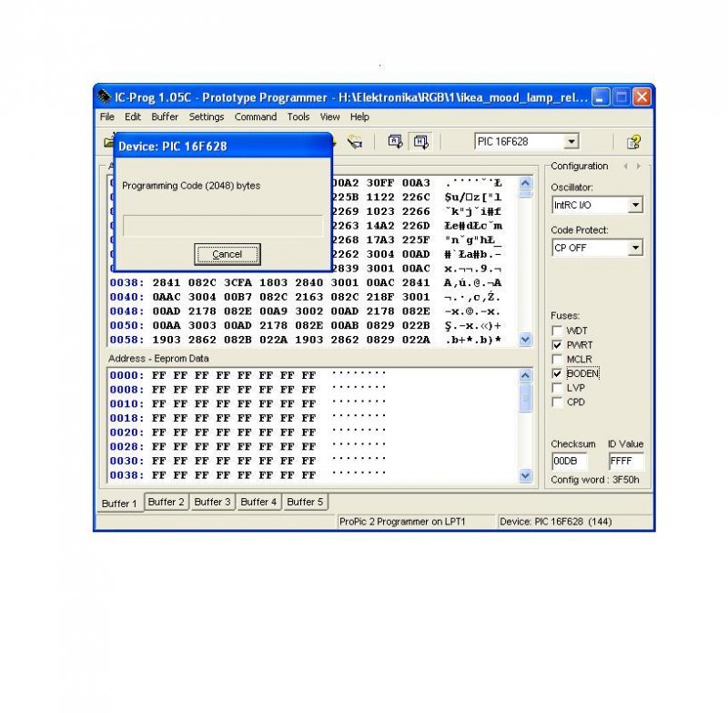Select Eeprom address row 0010:

point(126,403)
